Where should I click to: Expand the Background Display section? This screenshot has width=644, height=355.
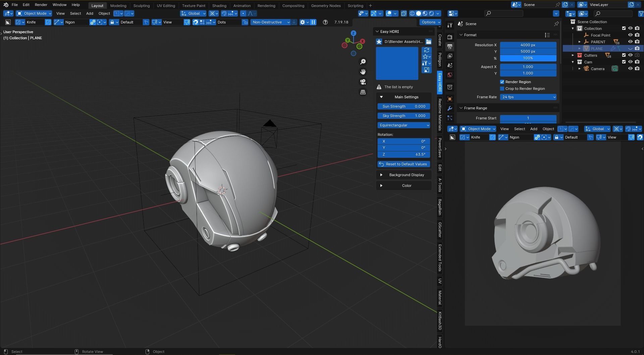404,175
